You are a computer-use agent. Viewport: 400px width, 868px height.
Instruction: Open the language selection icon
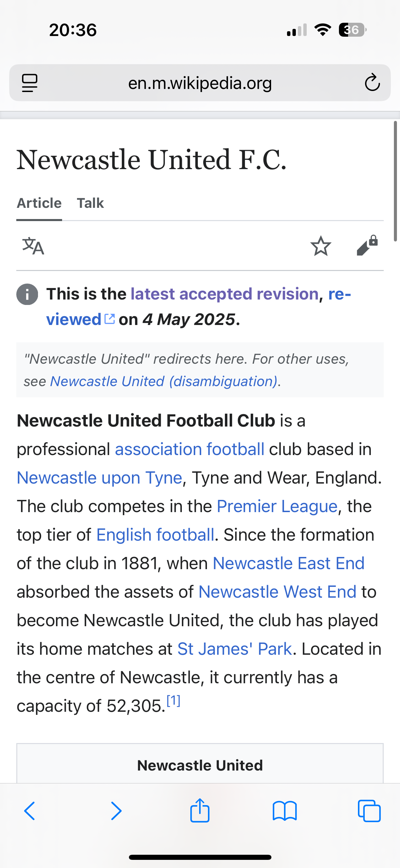33,246
